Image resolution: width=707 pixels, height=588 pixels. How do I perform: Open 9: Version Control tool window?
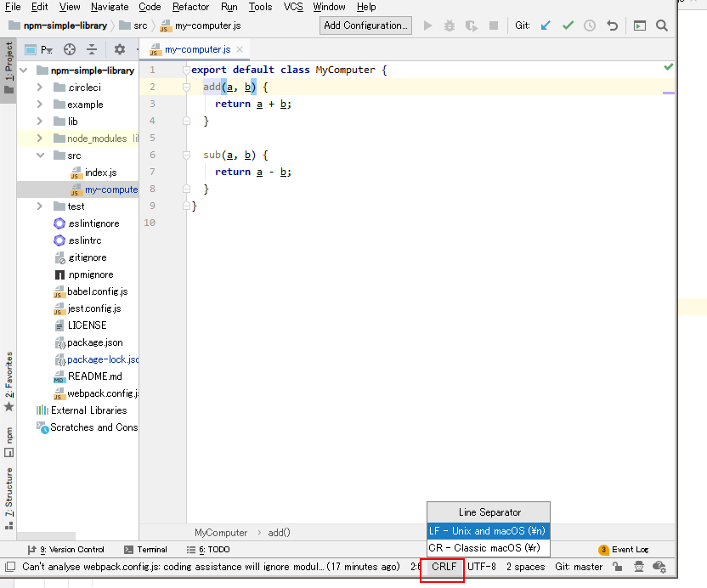click(x=65, y=550)
